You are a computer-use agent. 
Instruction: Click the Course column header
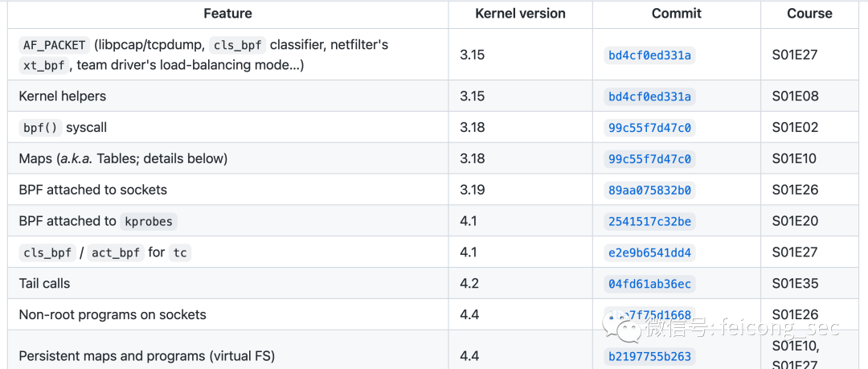(x=809, y=14)
